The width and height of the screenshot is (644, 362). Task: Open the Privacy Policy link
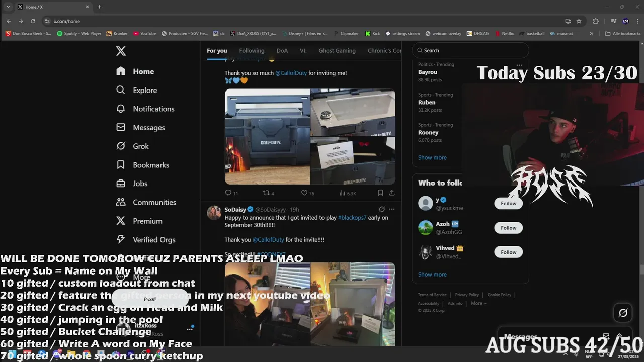[467, 295]
